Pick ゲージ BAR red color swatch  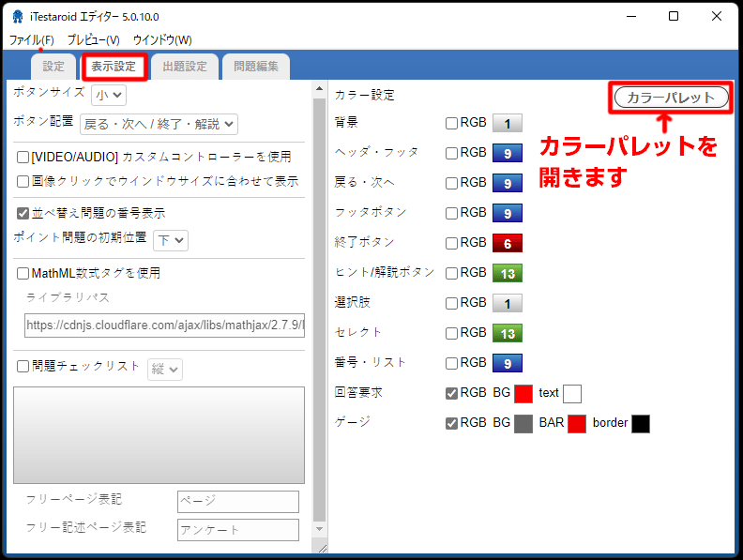[x=577, y=424]
